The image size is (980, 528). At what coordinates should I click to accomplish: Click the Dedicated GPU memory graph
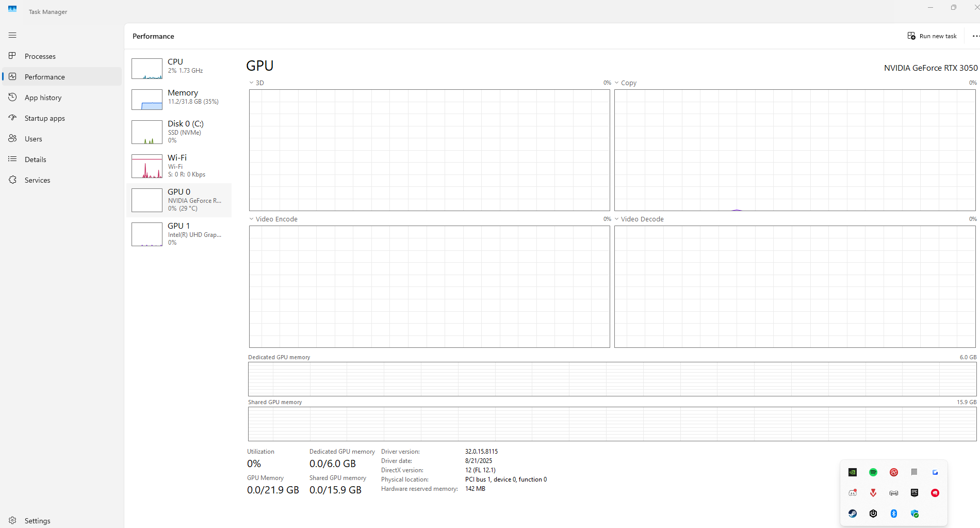coord(612,379)
